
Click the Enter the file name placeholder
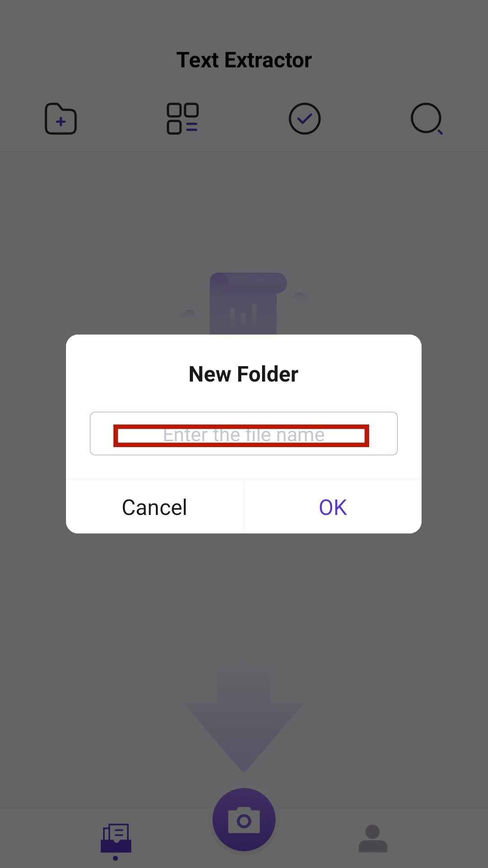244,435
